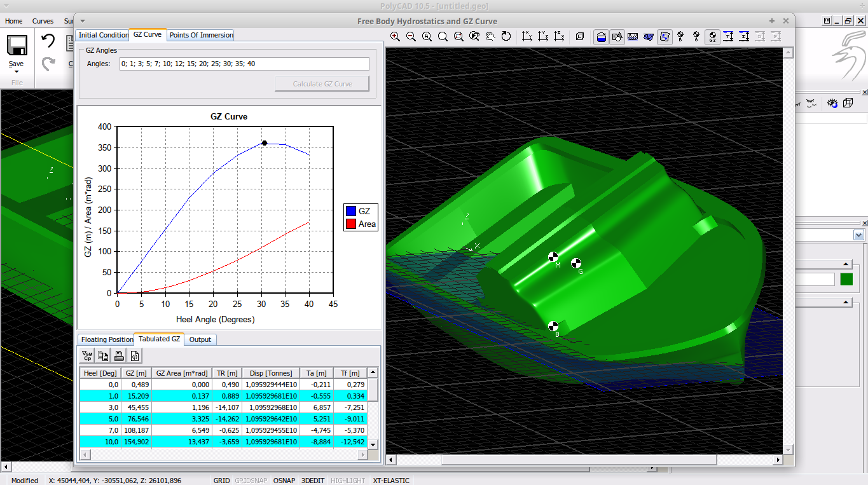The height and width of the screenshot is (485, 868).
Task: Collapse the upper right properties section
Action: tap(846, 264)
